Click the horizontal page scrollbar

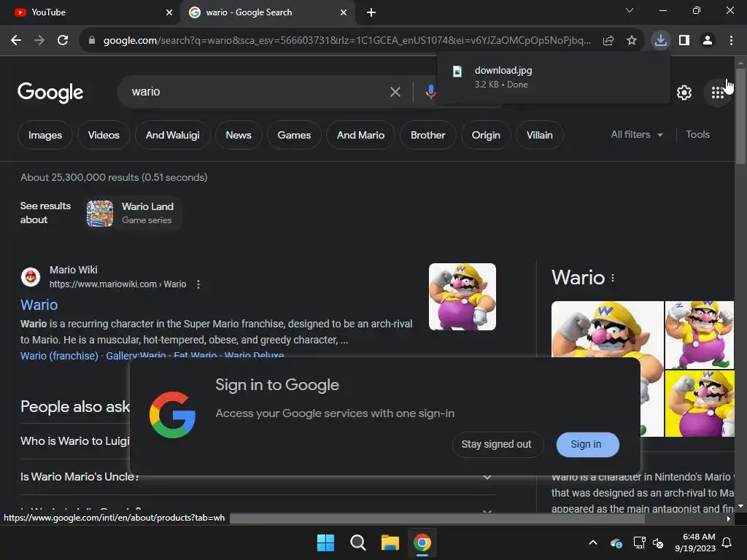[x=437, y=518]
